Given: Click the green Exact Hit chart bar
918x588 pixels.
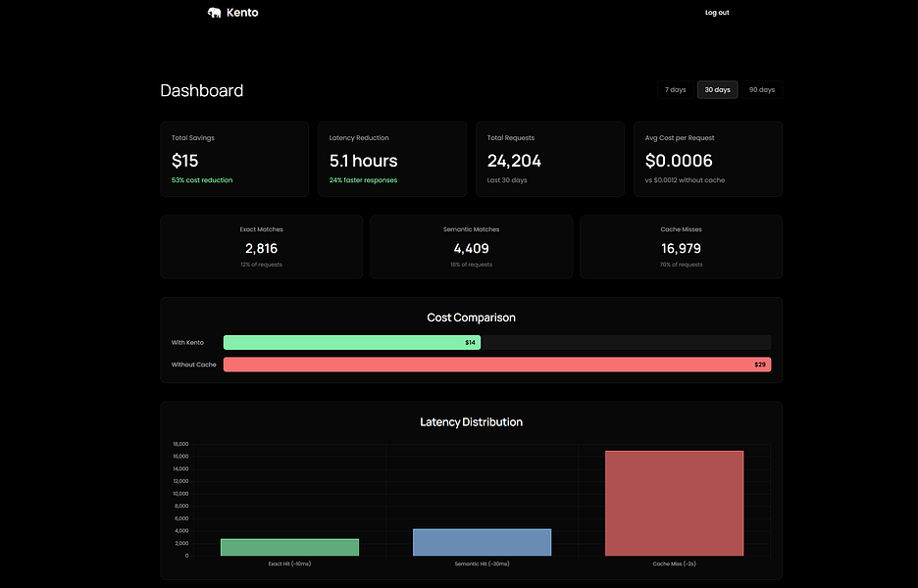Looking at the screenshot, I should coord(289,547).
